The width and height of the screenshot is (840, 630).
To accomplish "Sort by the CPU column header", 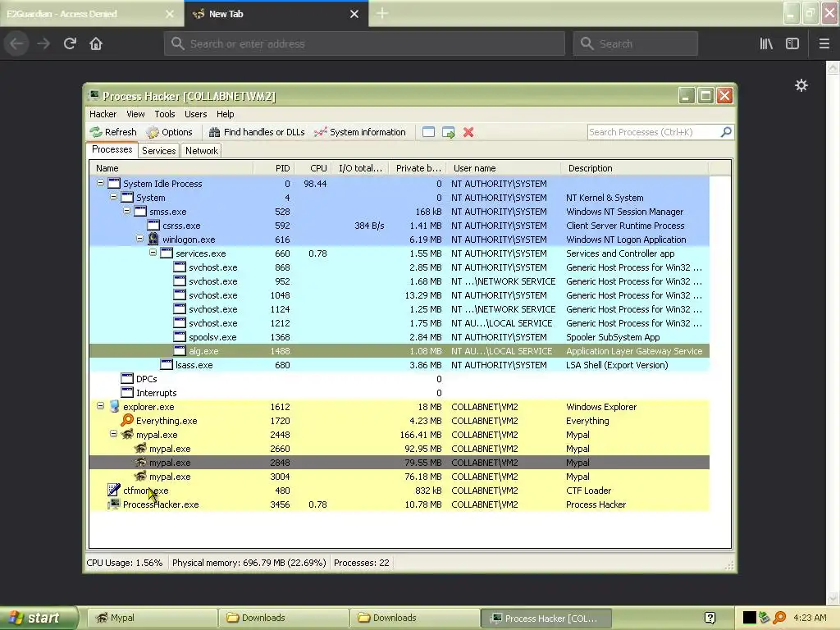I will (313, 168).
